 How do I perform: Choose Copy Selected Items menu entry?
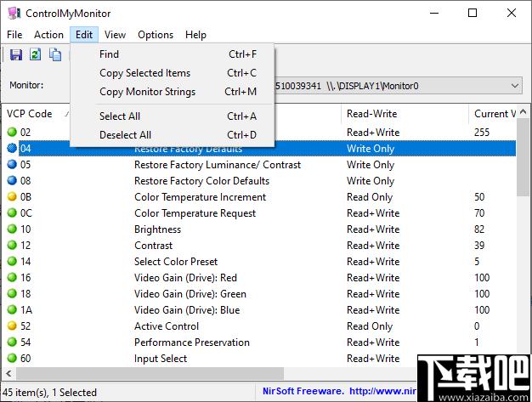172,73
